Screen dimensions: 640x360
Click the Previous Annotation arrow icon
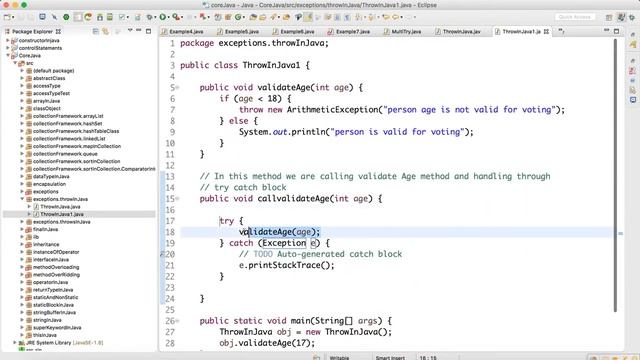(371, 17)
